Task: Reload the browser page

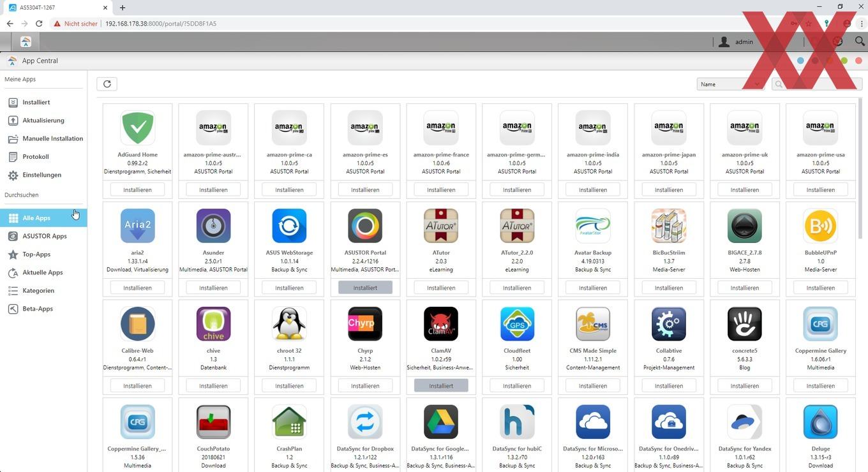Action: 39,24
